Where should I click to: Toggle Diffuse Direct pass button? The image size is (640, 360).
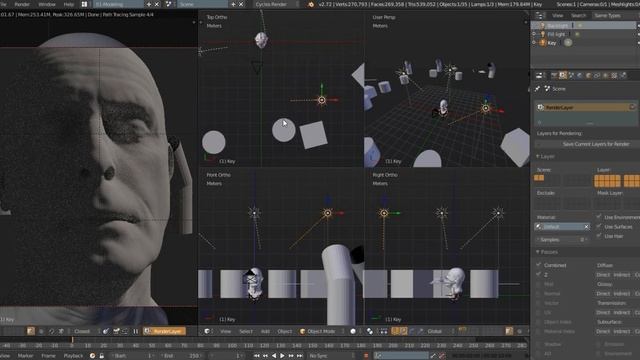tap(603, 275)
